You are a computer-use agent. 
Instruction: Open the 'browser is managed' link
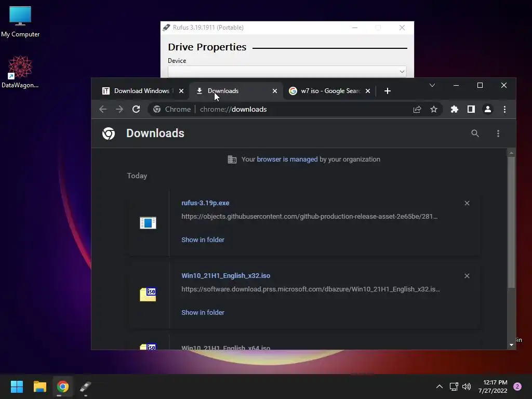coord(287,159)
